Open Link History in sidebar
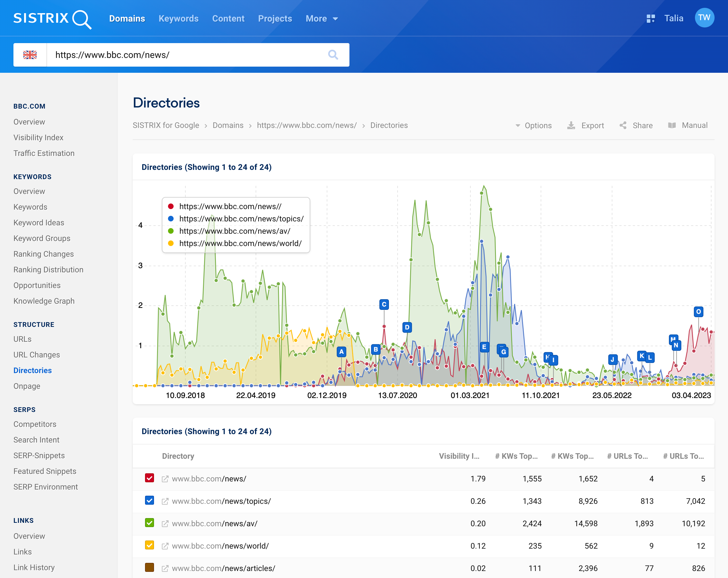The width and height of the screenshot is (728, 578). (x=34, y=567)
